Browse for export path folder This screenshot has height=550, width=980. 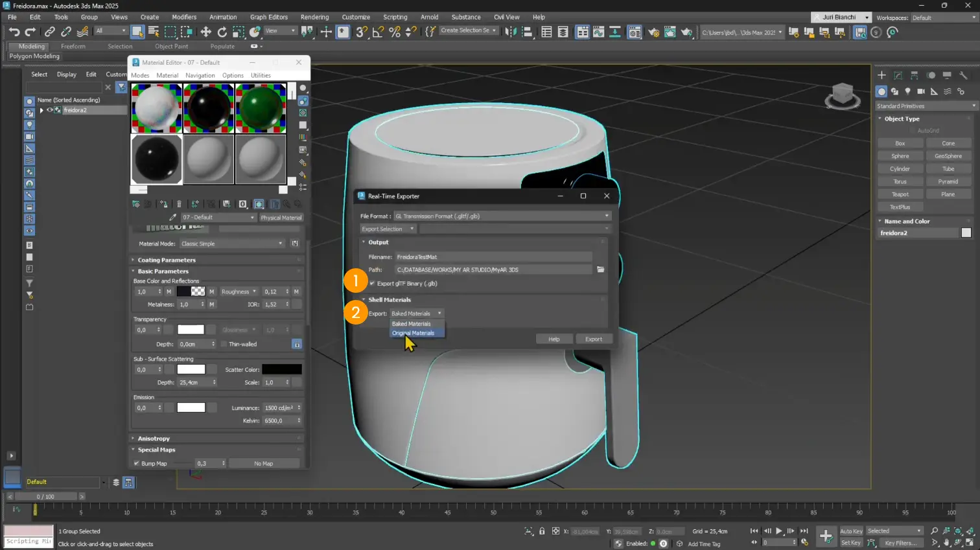pos(601,269)
